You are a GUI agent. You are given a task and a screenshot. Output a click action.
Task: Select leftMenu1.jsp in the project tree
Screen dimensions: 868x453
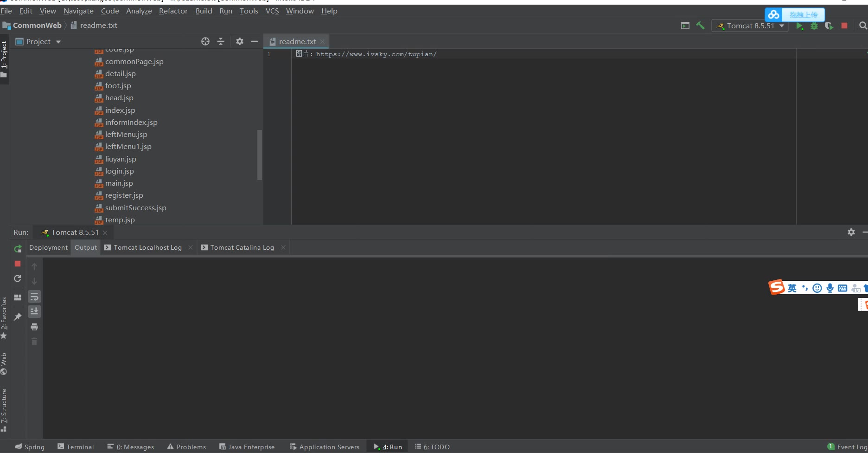(128, 146)
